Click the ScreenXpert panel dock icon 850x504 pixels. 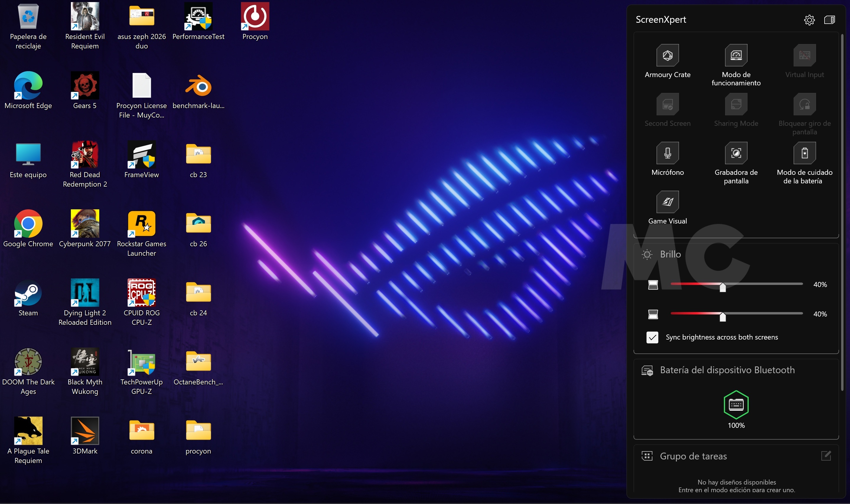pyautogui.click(x=829, y=20)
